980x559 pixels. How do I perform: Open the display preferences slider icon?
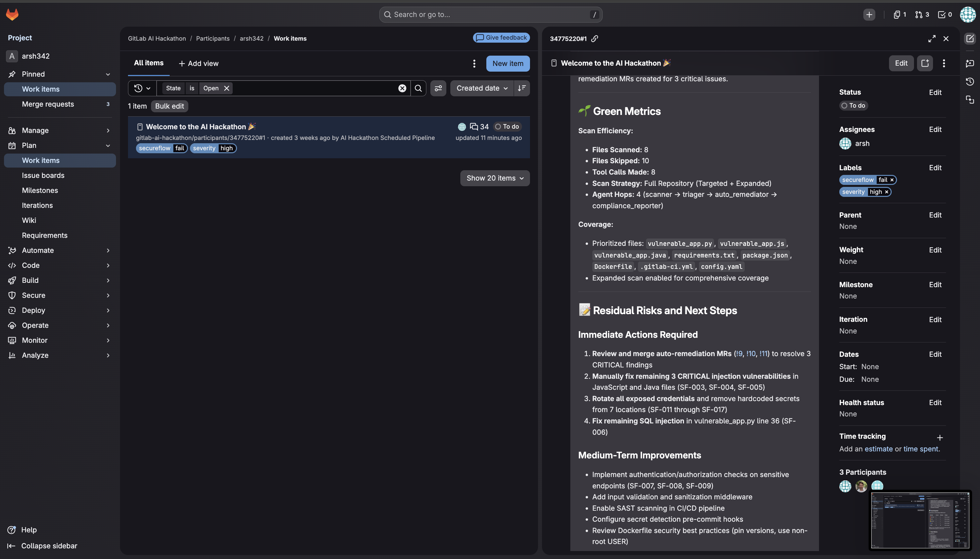438,88
